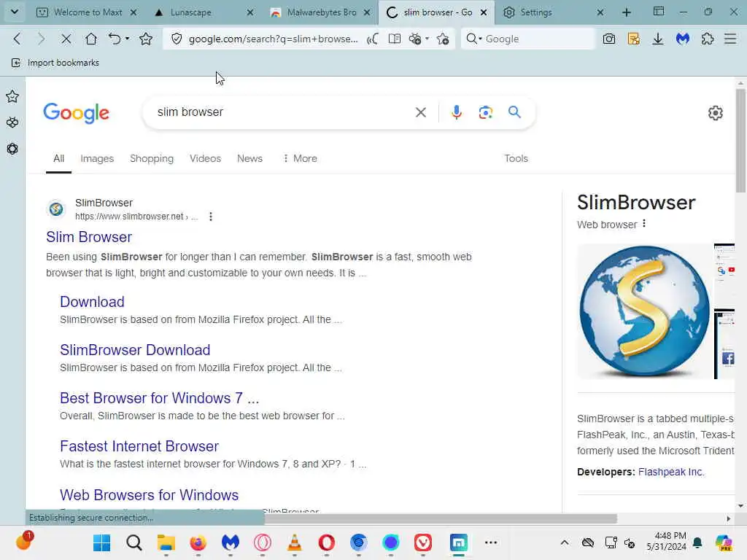Viewport: 747px width, 560px height.
Task: Go back to the previous page
Action: coord(18,39)
